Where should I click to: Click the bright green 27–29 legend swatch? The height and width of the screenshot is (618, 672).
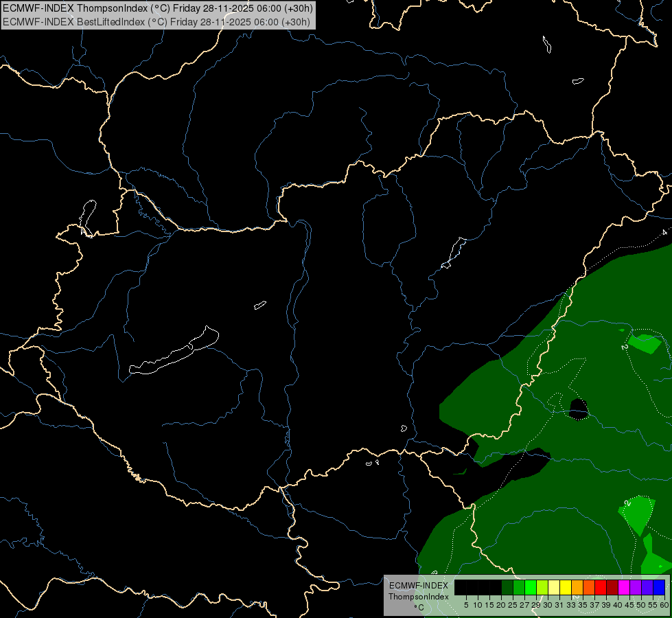531,588
